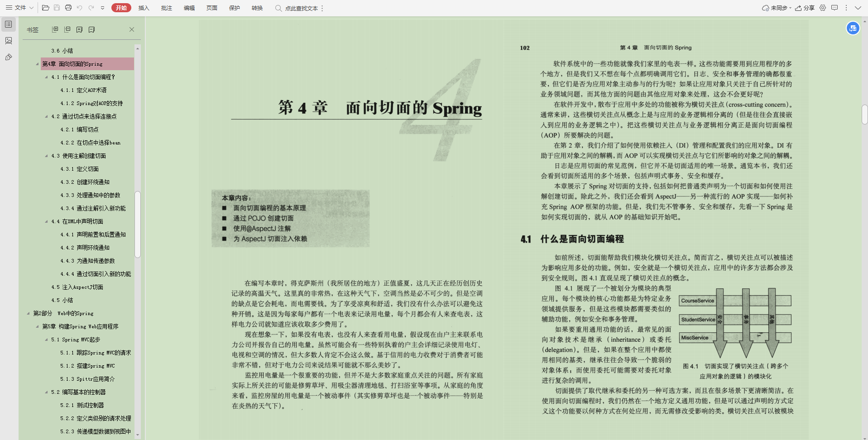
Task: Expand the toolbar customization chevron dropdown
Action: 103,8
